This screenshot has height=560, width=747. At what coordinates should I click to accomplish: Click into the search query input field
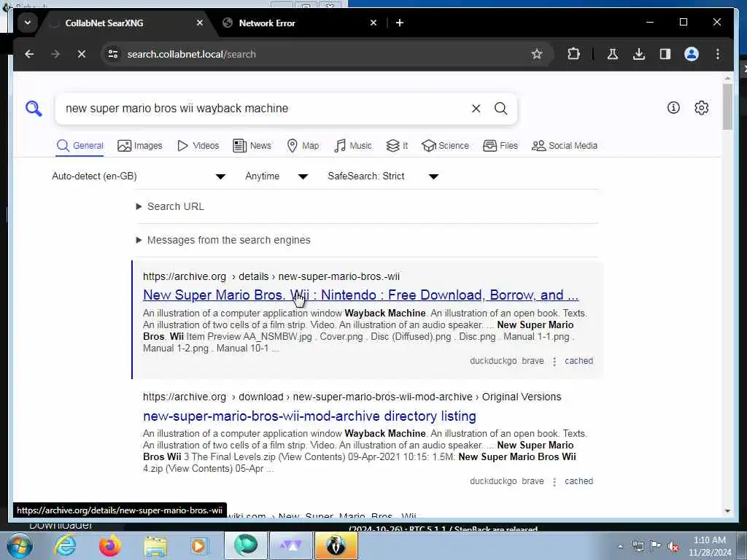264,109
